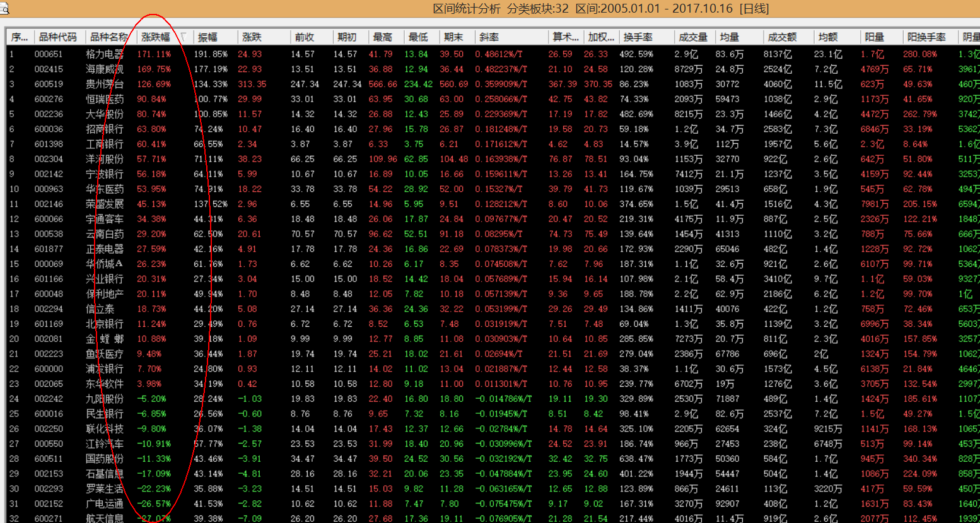Click 格力电器 换手率 value 492.59%

[636, 54]
